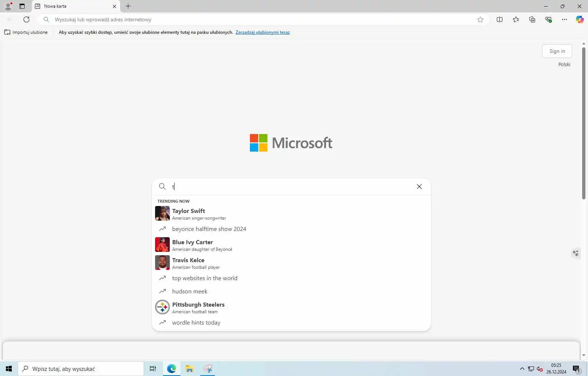Open the Zarządzaj ulubionymi teraz link
This screenshot has width=588, height=376.
coord(262,32)
